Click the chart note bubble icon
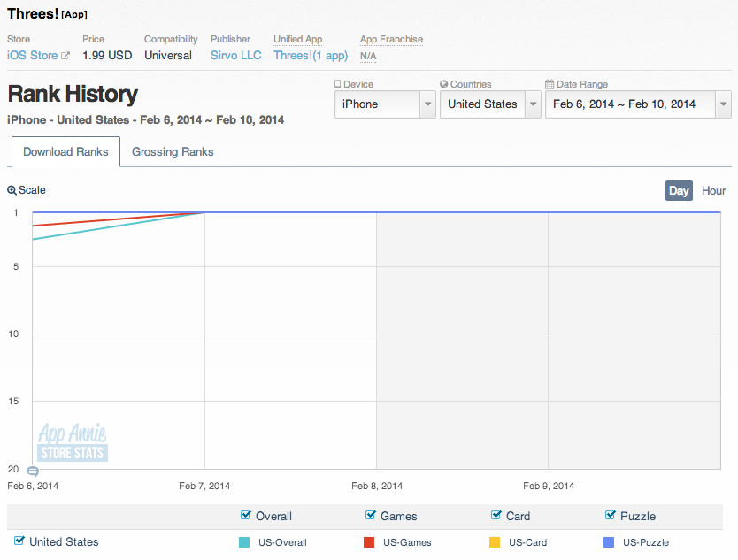Viewport: 738px width, 560px height. (33, 471)
